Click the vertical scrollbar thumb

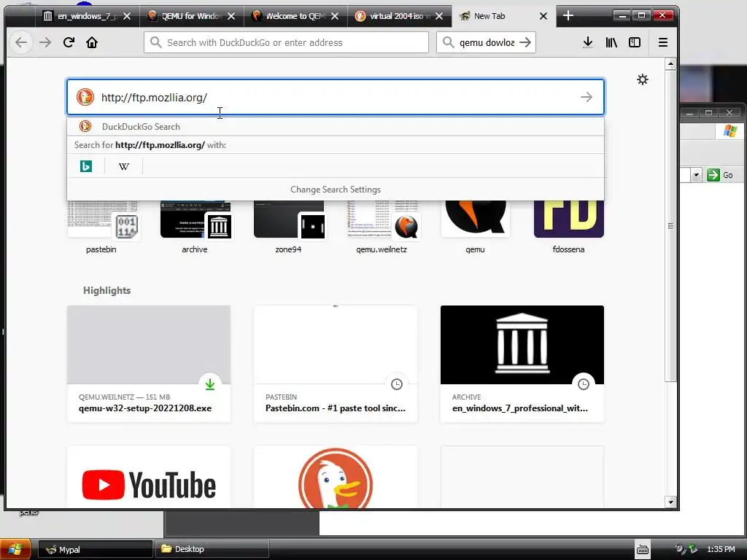[x=671, y=226]
